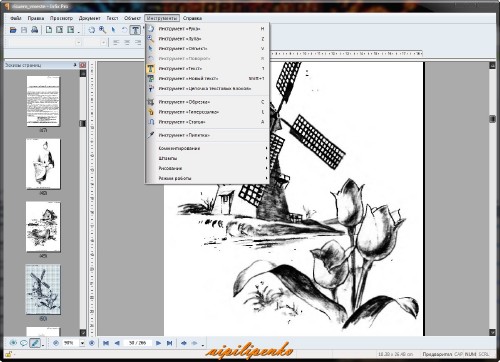This screenshot has height=362, width=500.
Task: Select the Zoom magnifier tool in toolbar
Action: click(x=102, y=30)
